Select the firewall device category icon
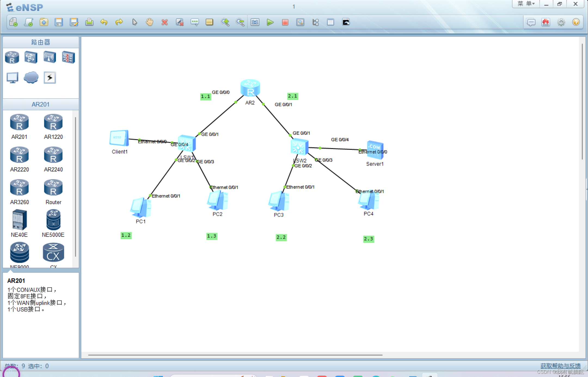This screenshot has width=588, height=377. coord(68,57)
